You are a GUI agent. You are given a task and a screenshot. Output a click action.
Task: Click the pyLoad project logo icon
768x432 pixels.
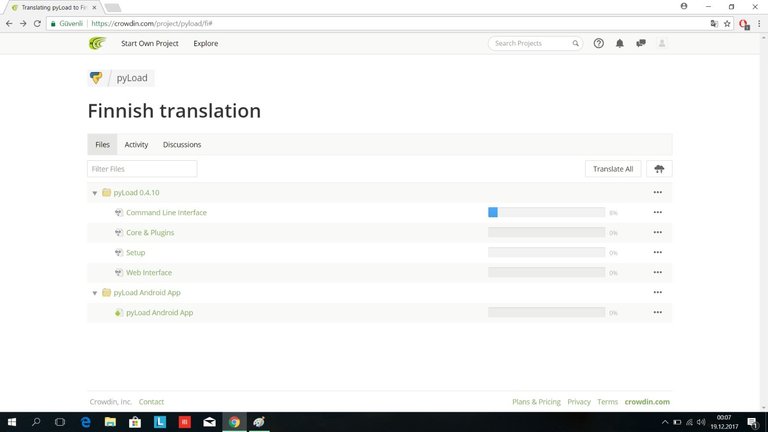96,78
